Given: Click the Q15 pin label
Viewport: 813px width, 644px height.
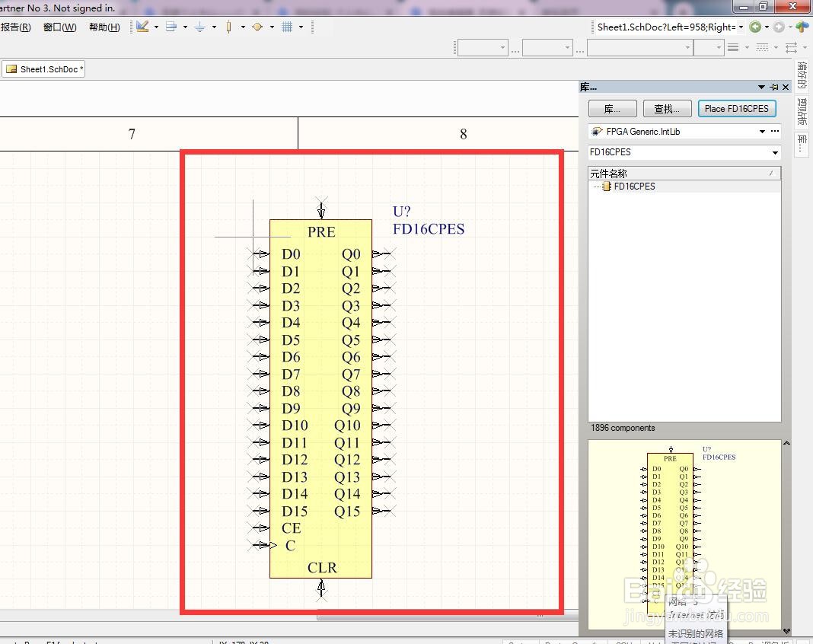Looking at the screenshot, I should click(347, 512).
